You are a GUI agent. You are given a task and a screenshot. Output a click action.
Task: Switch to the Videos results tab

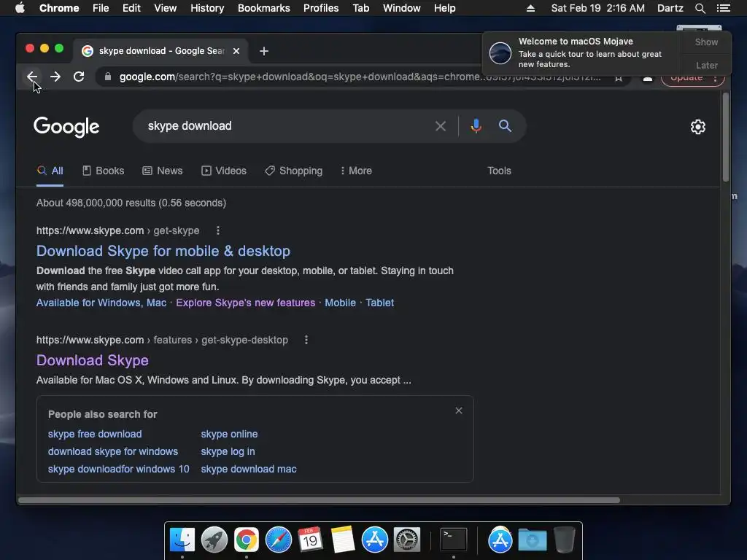point(224,171)
